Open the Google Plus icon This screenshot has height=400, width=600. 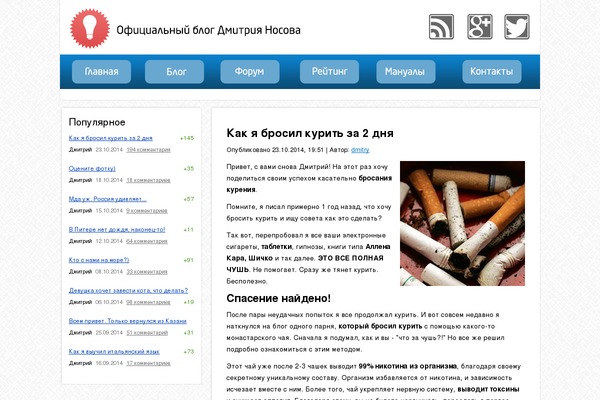(x=480, y=27)
